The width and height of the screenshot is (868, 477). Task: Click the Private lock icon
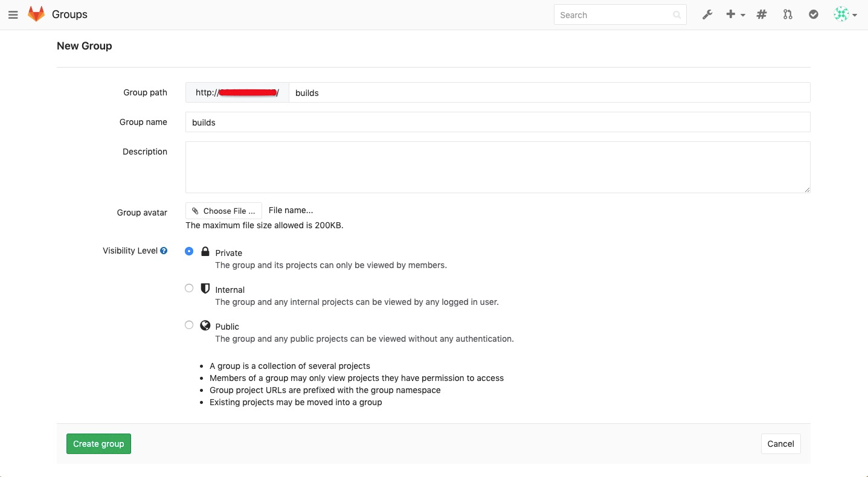tap(205, 252)
